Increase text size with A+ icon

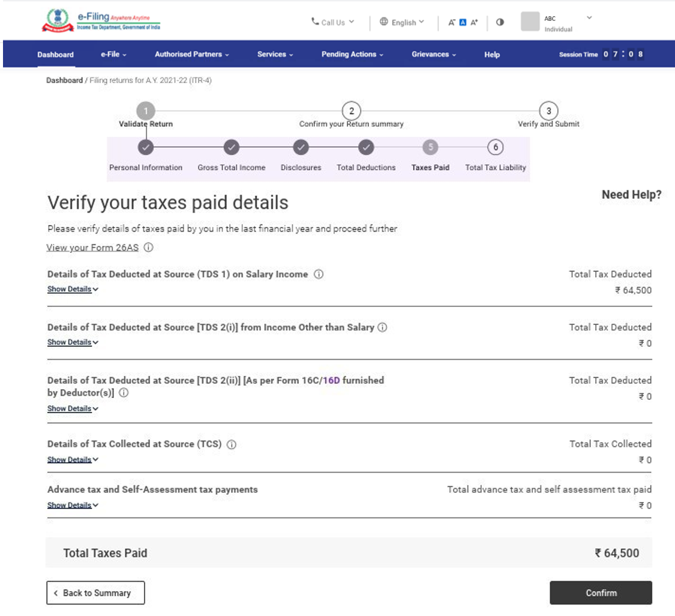tap(473, 22)
